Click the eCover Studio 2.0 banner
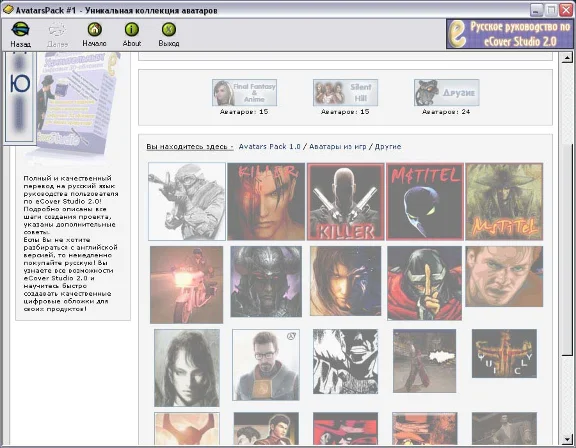Screen dimensions: 576x448 click(x=510, y=34)
